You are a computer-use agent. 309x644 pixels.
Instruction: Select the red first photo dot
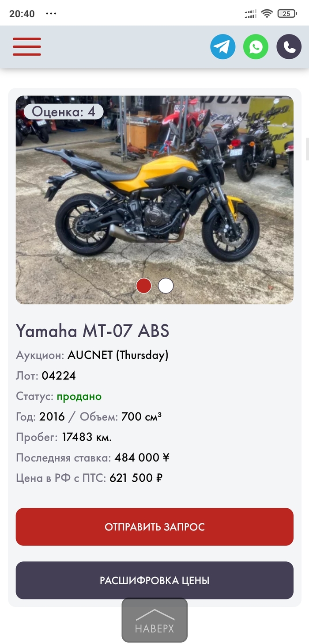point(144,286)
